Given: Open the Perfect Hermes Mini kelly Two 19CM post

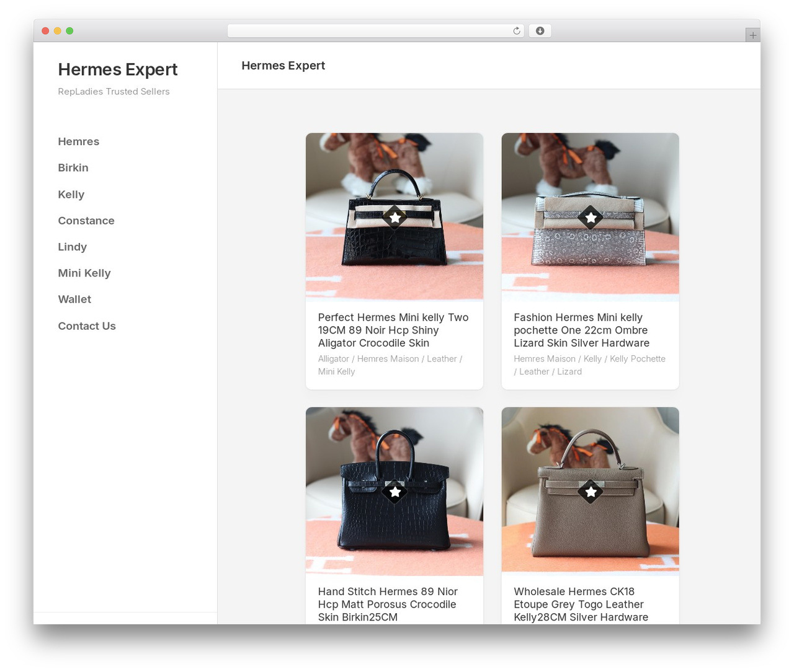Looking at the screenshot, I should (393, 330).
